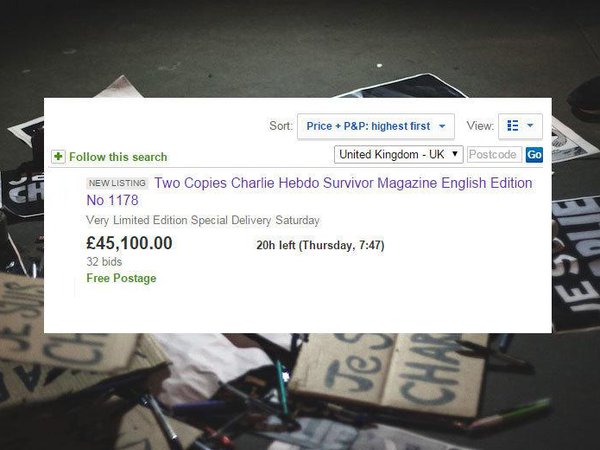This screenshot has height=450, width=600.
Task: Click the NEW LISTING badge
Action: point(117,183)
